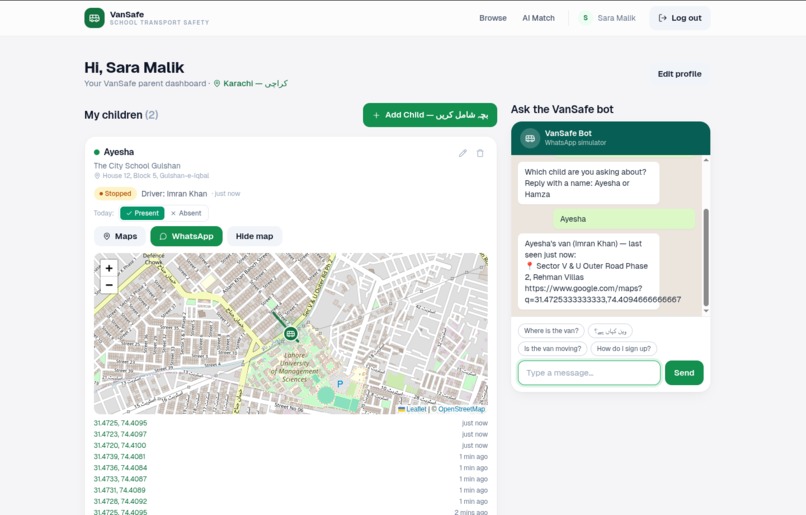Image resolution: width=806 pixels, height=515 pixels.
Task: Click the 'Driver: Imran Khan' text
Action: [174, 194]
